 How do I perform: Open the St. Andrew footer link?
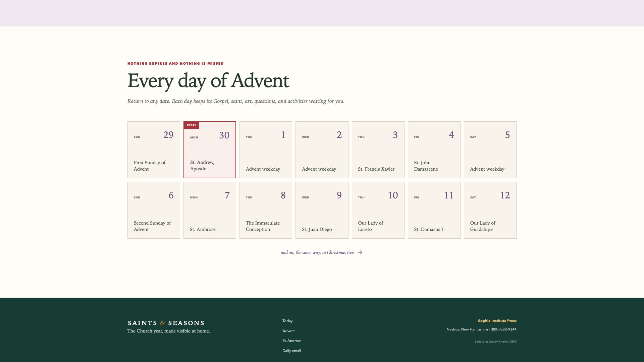(291, 341)
